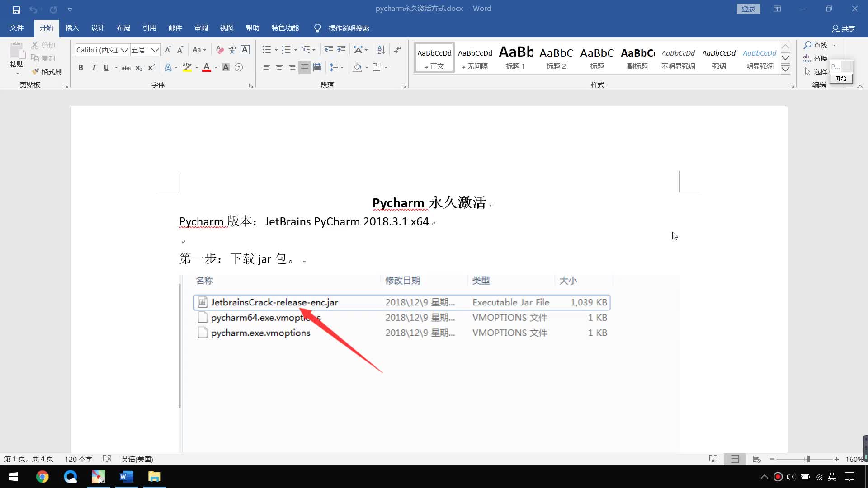868x488 pixels.
Task: Apply the red font color
Action: [207, 67]
